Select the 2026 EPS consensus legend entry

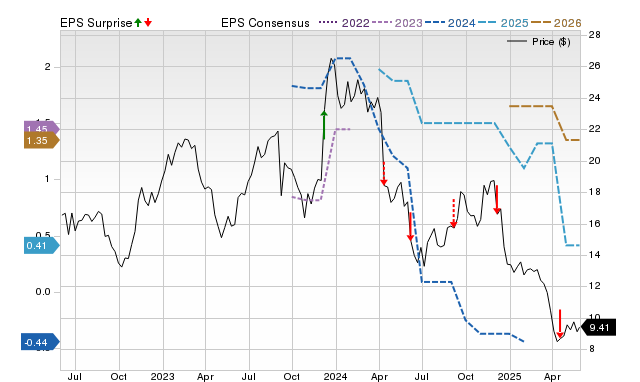[x=556, y=23]
